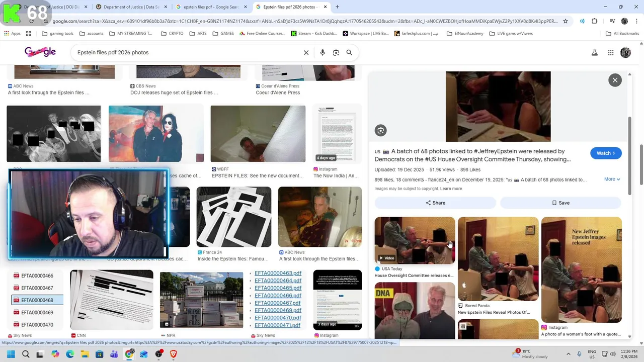Open ENG US language switcher

click(592, 354)
